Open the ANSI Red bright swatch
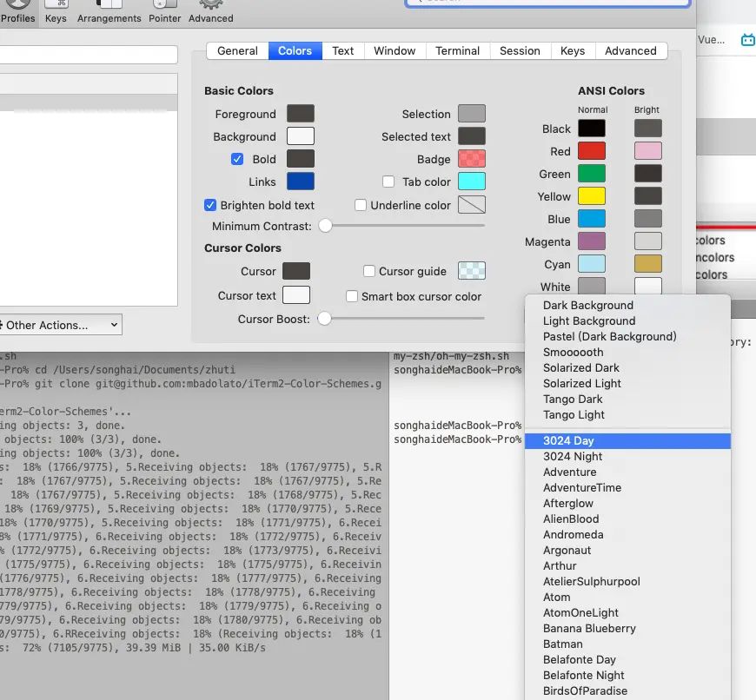Viewport: 756px width, 700px height. click(x=648, y=151)
